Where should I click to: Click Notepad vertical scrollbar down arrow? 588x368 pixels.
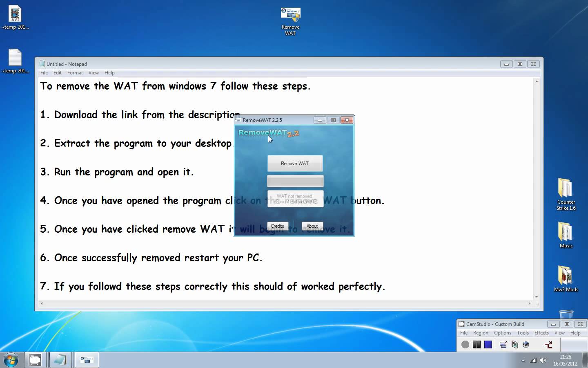click(x=537, y=297)
